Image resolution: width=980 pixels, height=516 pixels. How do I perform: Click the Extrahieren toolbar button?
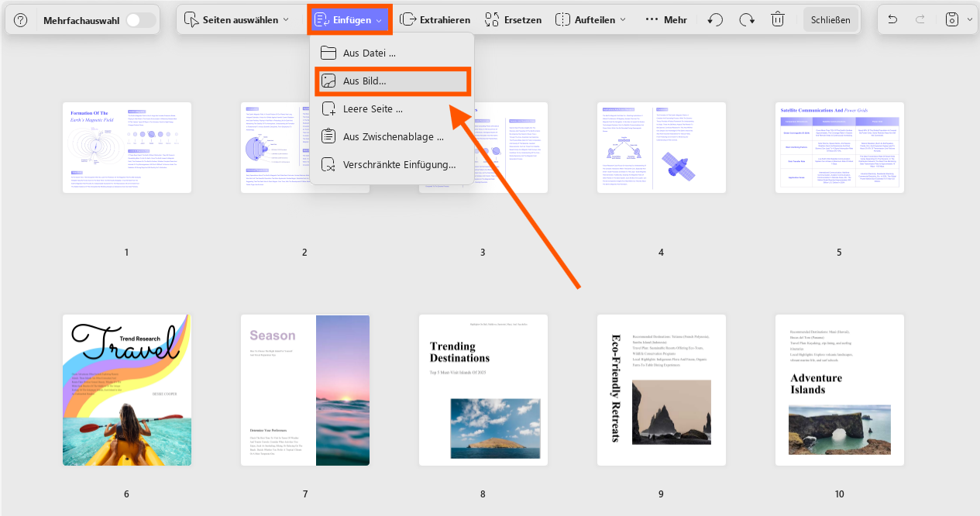435,20
